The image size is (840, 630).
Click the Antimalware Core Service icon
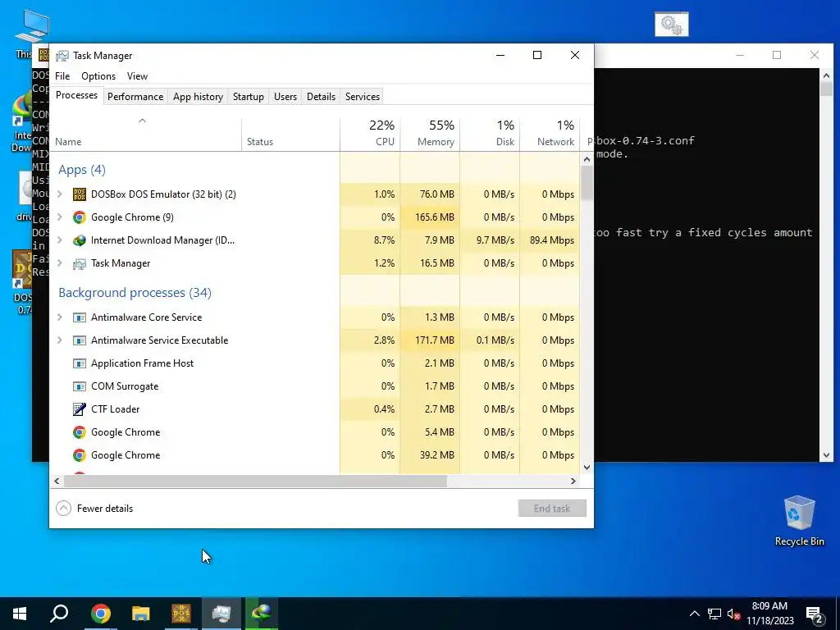80,317
